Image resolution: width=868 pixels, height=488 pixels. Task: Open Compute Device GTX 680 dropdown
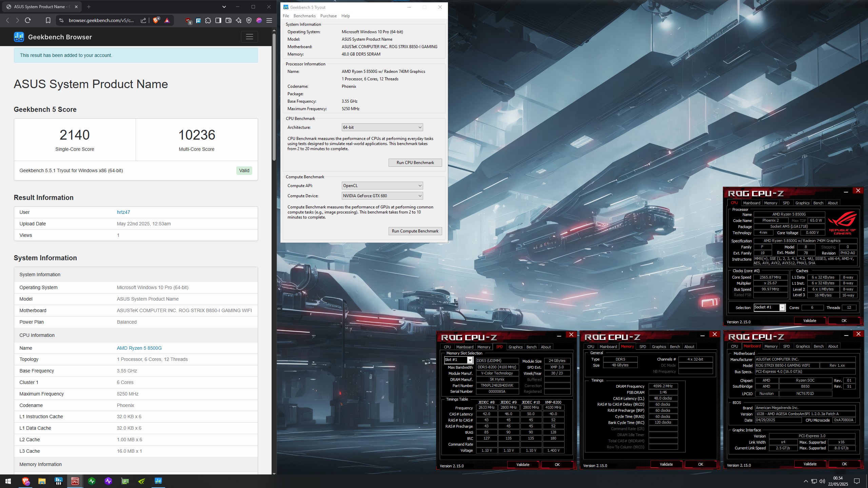(x=382, y=196)
